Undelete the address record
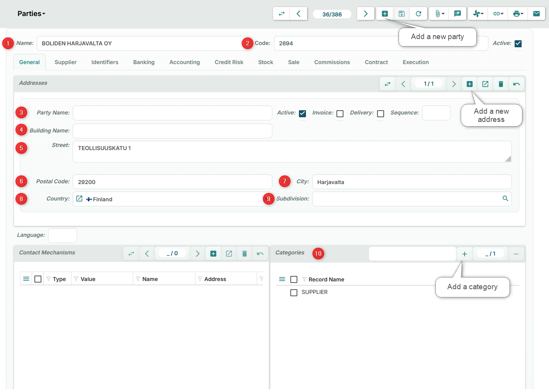The height and width of the screenshot is (392, 549). pos(517,84)
